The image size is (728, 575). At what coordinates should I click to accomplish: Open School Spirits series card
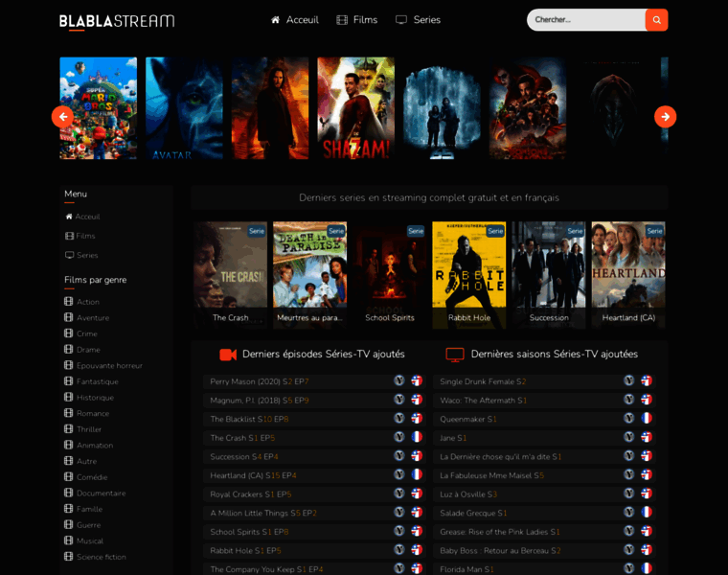(390, 275)
